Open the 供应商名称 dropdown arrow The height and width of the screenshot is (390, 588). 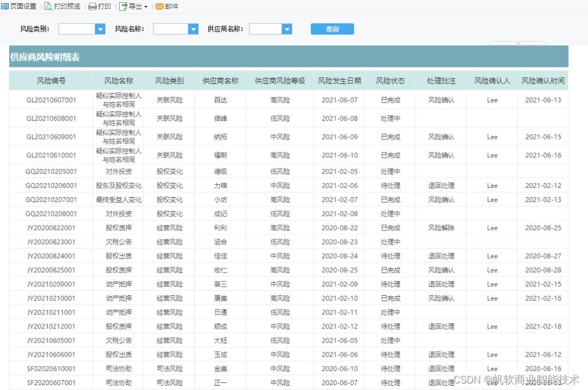[287, 29]
